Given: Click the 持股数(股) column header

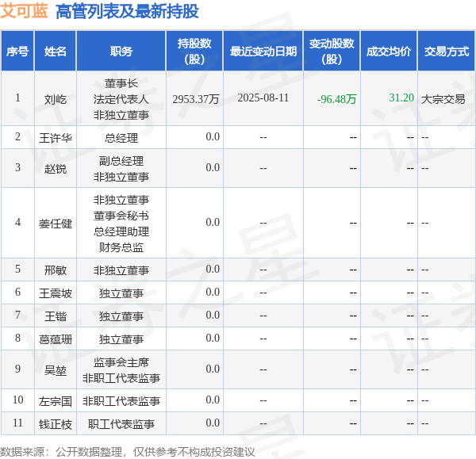Looking at the screenshot, I should click(194, 52).
